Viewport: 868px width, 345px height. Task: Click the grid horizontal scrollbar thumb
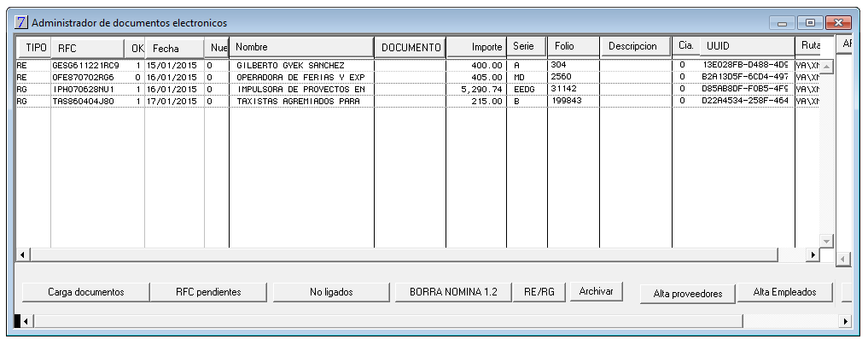(x=404, y=254)
